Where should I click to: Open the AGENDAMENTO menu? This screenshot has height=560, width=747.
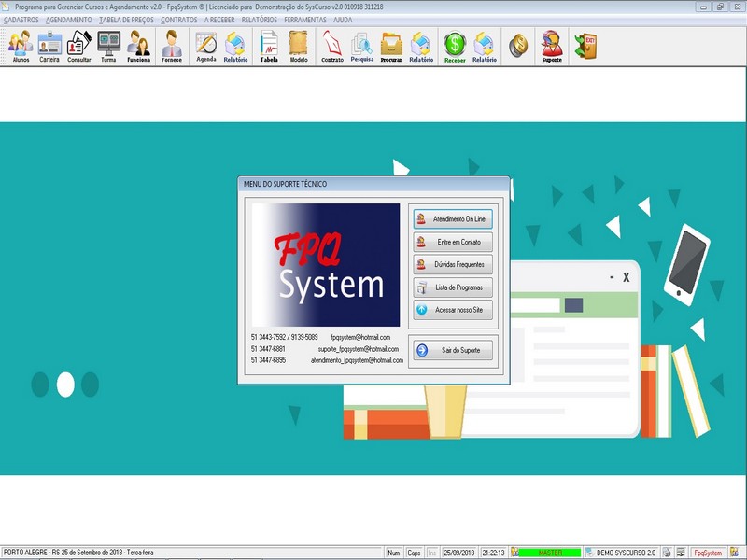68,20
